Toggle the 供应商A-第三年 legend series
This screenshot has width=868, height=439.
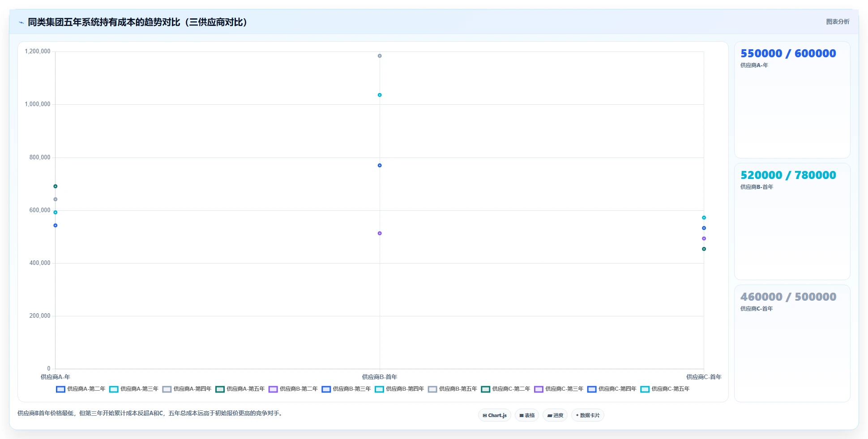pos(134,389)
